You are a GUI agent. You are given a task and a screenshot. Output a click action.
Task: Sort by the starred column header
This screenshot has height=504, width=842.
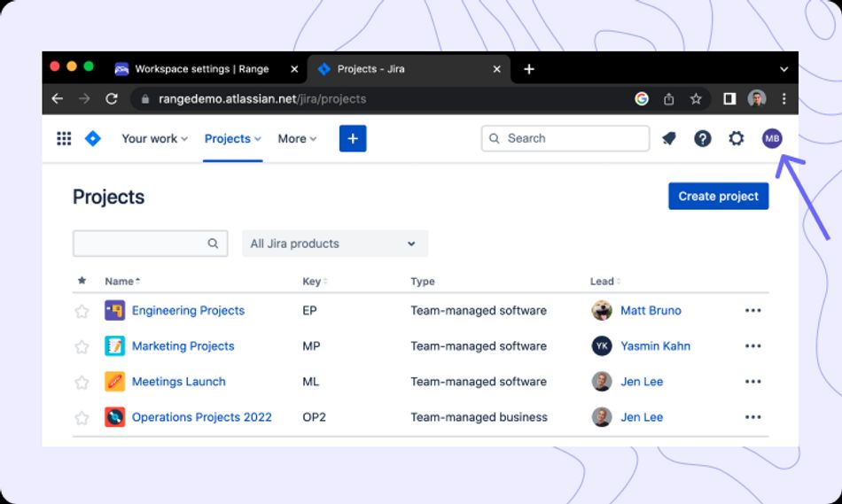pyautogui.click(x=82, y=281)
